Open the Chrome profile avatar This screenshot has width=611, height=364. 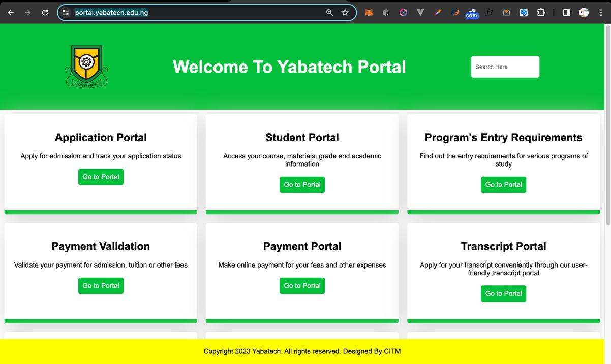tap(584, 12)
